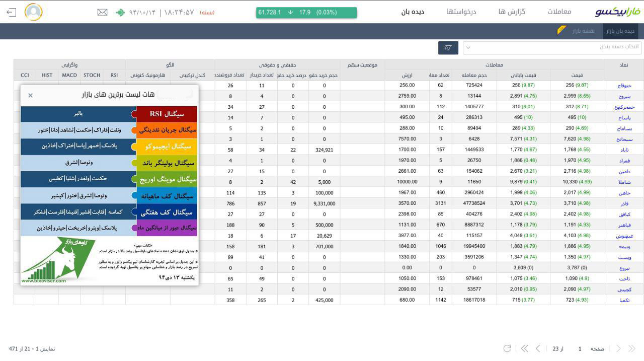Click the add filter funnel button
The height and width of the screenshot is (361, 644).
click(448, 48)
